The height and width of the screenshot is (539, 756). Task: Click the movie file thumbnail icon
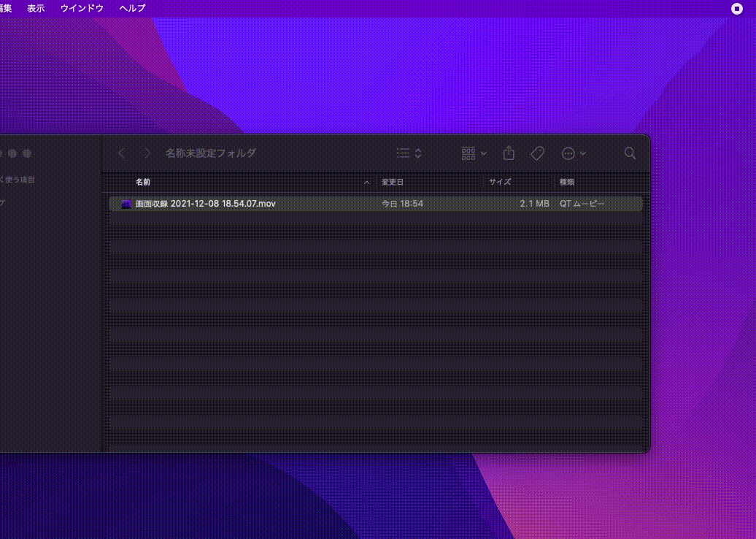pyautogui.click(x=126, y=204)
